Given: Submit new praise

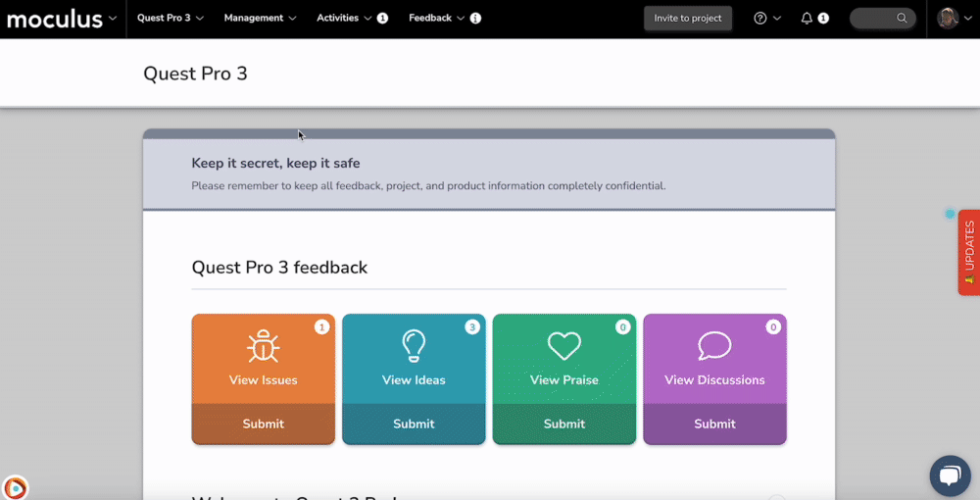Looking at the screenshot, I should point(564,424).
